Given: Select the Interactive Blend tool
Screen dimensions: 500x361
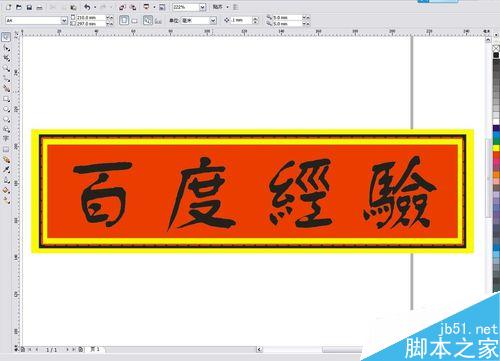Looking at the screenshot, I should point(6,160).
